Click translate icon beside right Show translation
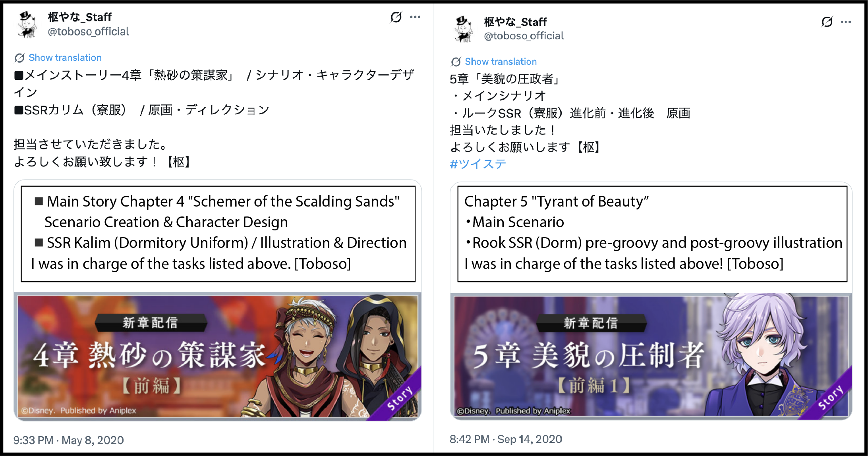The height and width of the screenshot is (456, 868). (456, 62)
